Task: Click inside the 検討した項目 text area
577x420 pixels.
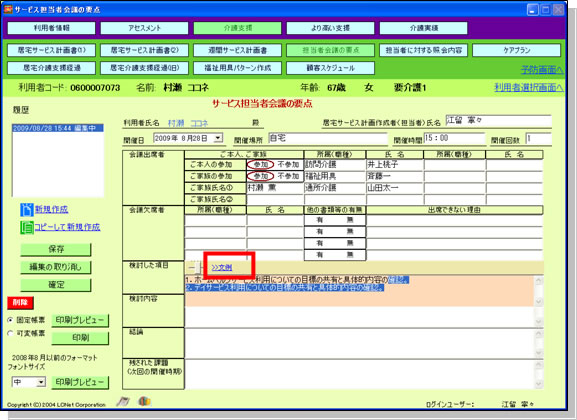Action: 360,291
